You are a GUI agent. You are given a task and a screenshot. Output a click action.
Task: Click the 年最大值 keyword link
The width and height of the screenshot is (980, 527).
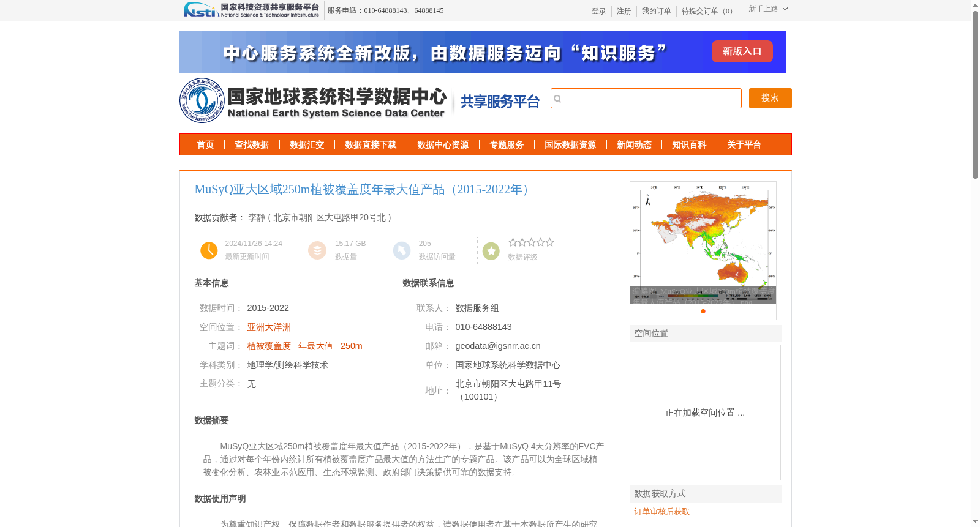click(x=315, y=346)
